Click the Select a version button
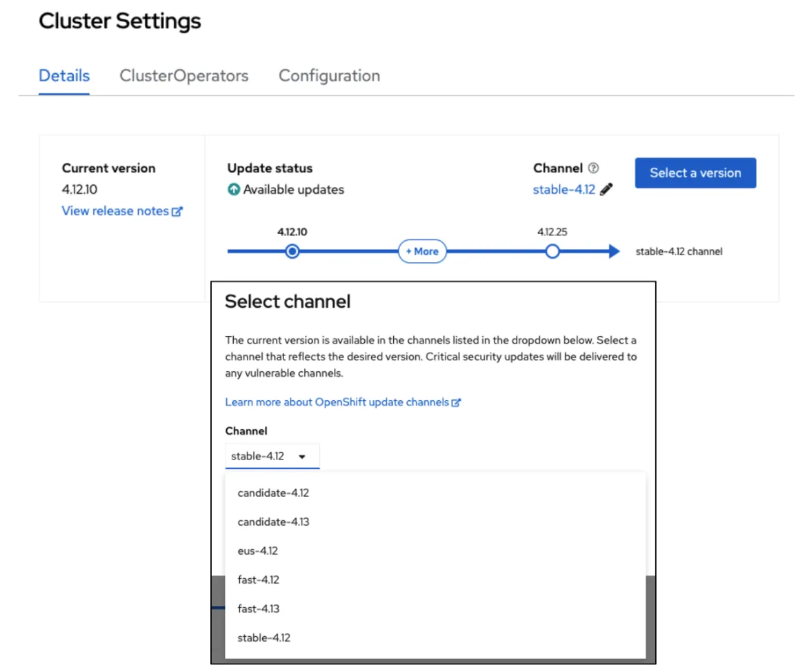The image size is (807, 672). (x=695, y=172)
